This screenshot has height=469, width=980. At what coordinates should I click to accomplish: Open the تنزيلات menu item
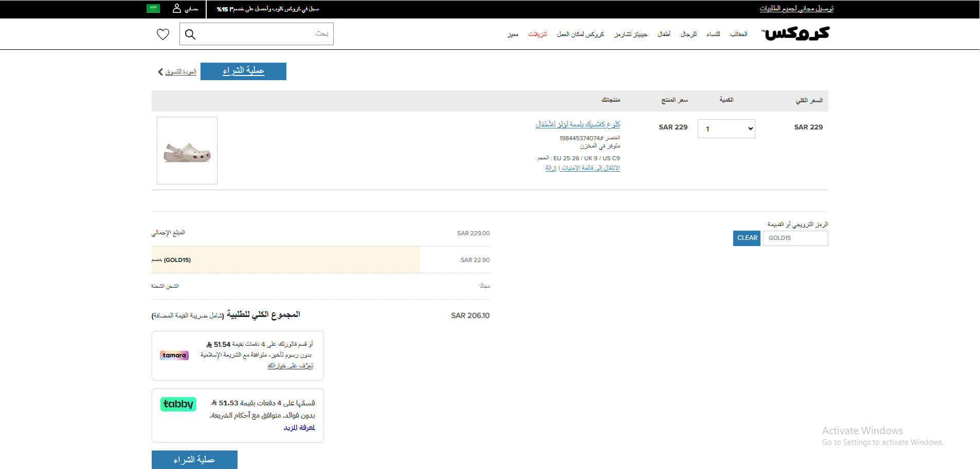tap(538, 34)
